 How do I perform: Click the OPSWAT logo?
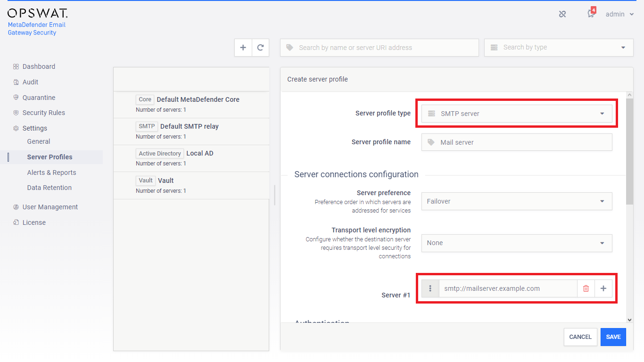point(38,13)
